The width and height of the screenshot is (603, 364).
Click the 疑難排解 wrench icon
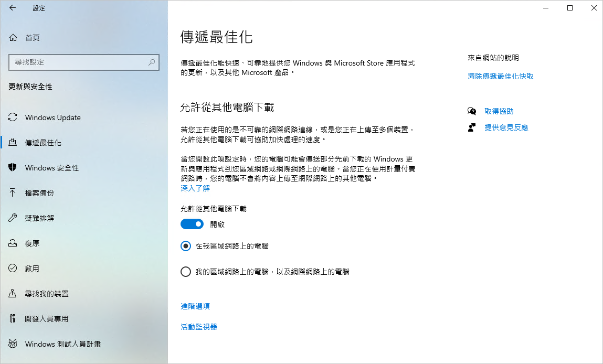point(13,218)
